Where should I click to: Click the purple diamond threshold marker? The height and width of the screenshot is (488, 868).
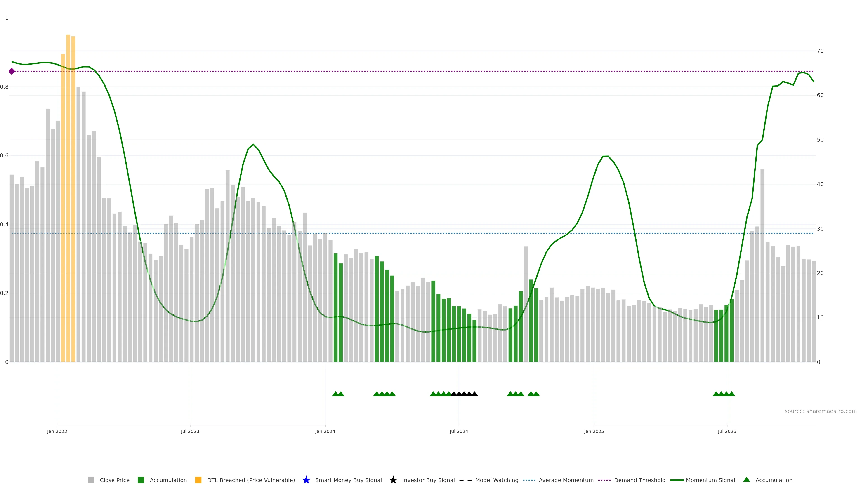pyautogui.click(x=12, y=71)
